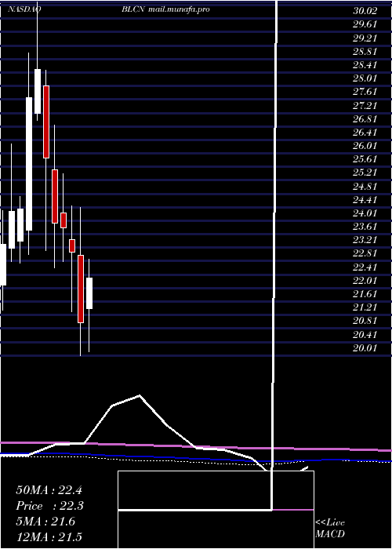This screenshot has height=549, width=392.
Task: Select the 28.01 price axis label
Action: pos(365,78)
